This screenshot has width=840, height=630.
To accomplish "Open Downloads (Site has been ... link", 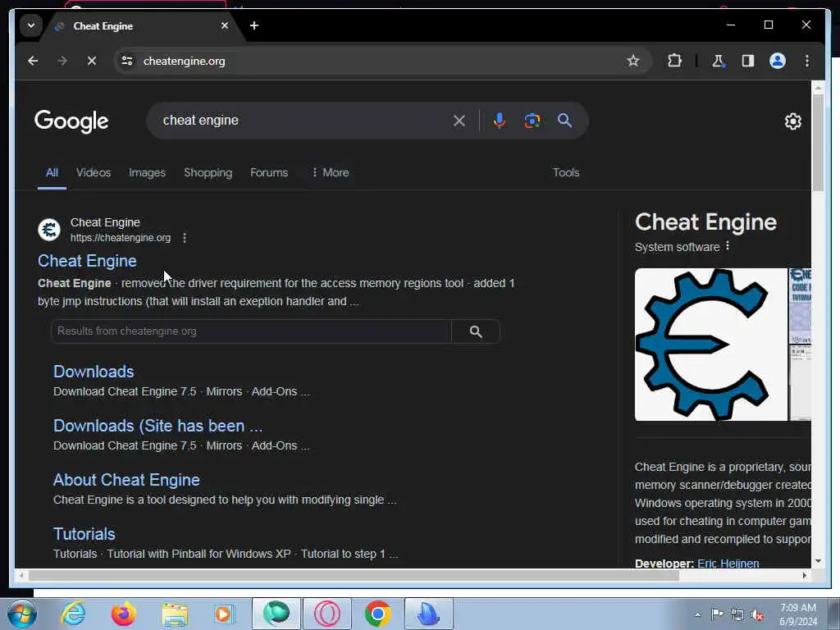I will pyautogui.click(x=158, y=426).
